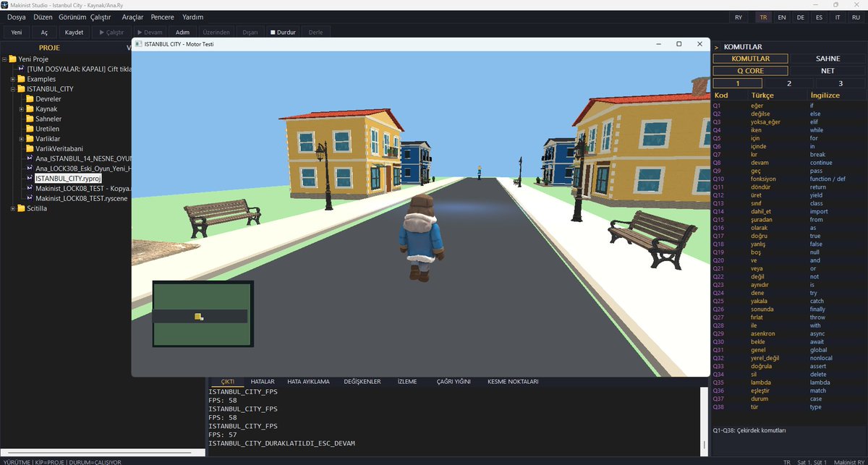Click the Scitilla folder icon

[21, 208]
